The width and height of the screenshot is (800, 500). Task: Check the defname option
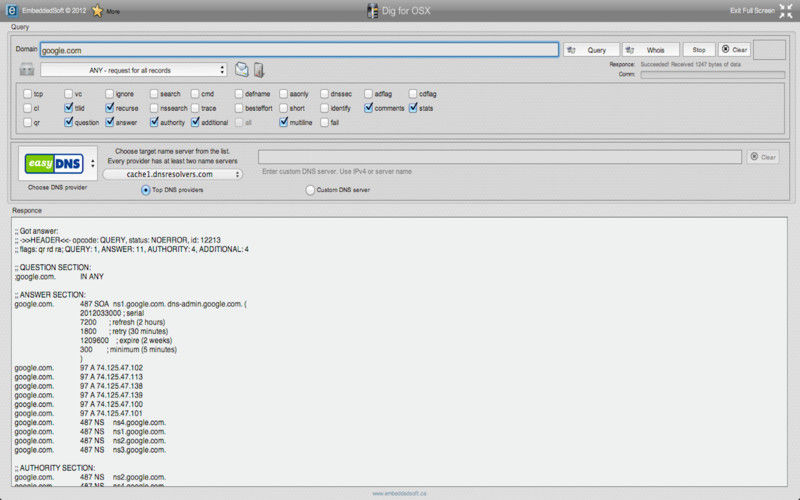(239, 94)
